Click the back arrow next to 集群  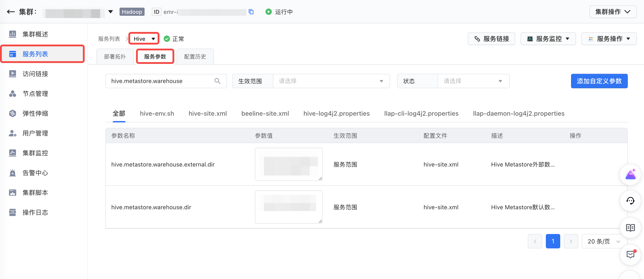pos(11,11)
